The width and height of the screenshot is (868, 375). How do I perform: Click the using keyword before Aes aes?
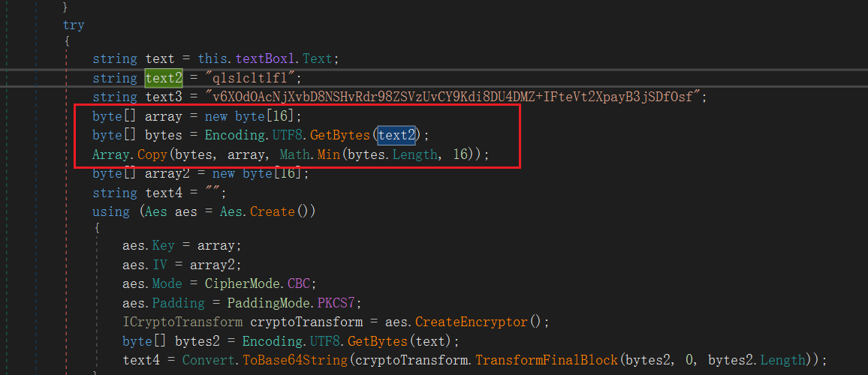pyautogui.click(x=111, y=211)
